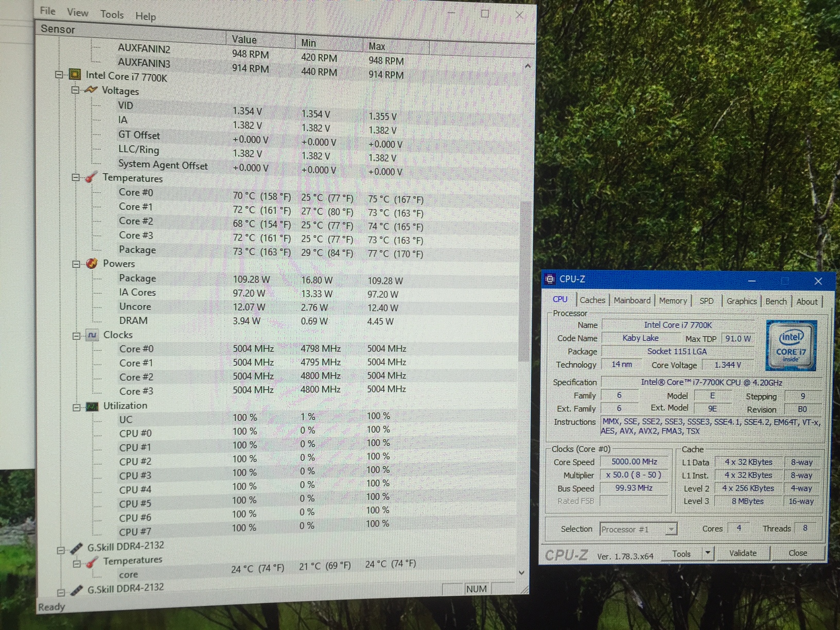This screenshot has height=630, width=840.
Task: Click the Close button in CPU-Z
Action: 798,553
